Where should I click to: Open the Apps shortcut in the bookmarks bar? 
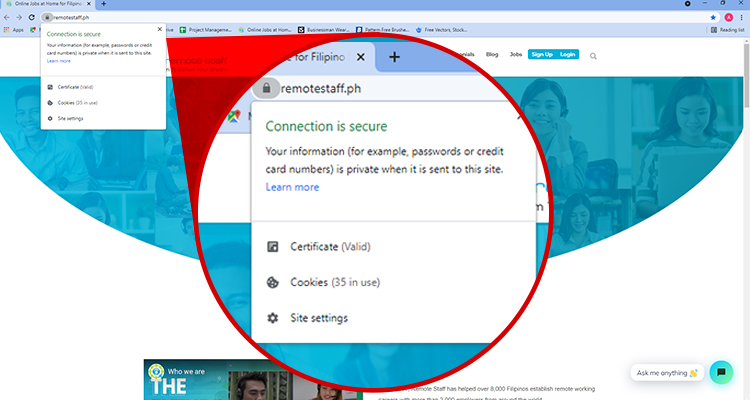pyautogui.click(x=14, y=30)
